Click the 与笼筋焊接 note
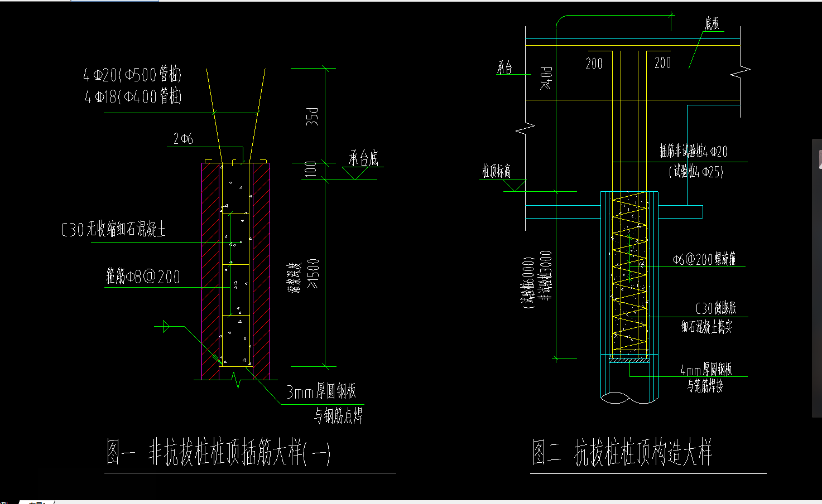This screenshot has height=504, width=822. pos(705,385)
